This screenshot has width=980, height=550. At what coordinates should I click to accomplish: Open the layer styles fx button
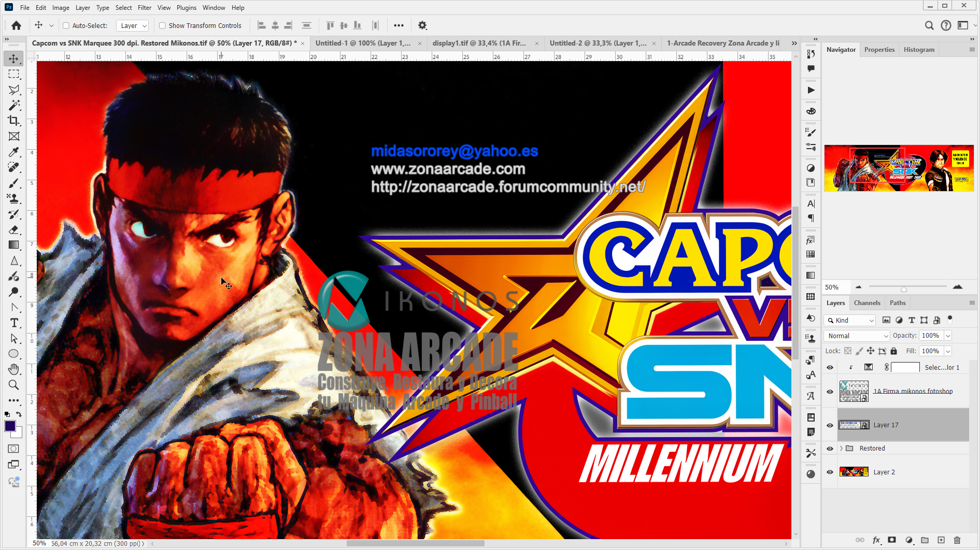click(x=876, y=540)
